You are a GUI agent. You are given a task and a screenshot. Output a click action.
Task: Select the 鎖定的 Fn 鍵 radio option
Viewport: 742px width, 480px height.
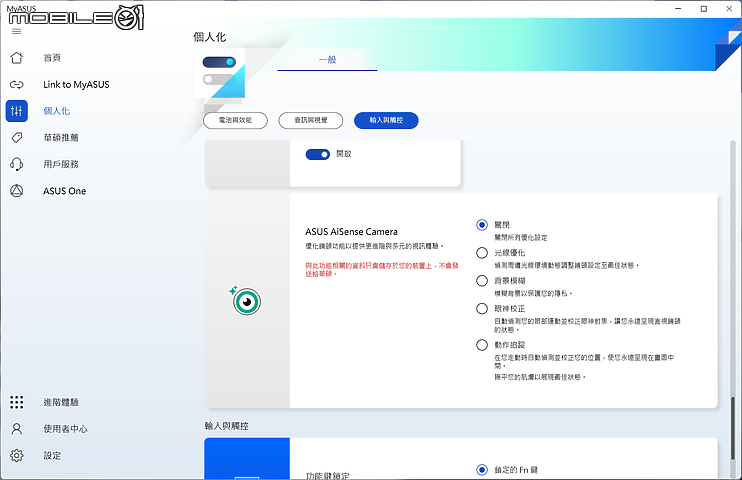pyautogui.click(x=482, y=470)
